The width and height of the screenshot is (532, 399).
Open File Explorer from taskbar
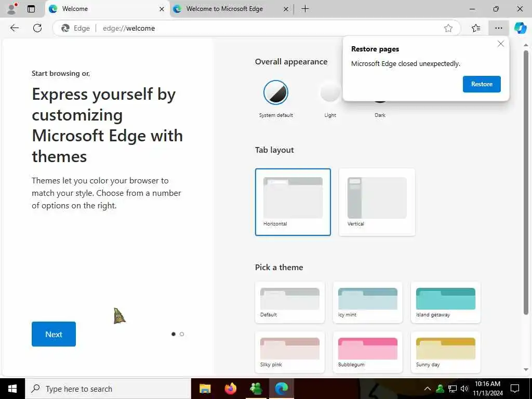(x=205, y=389)
